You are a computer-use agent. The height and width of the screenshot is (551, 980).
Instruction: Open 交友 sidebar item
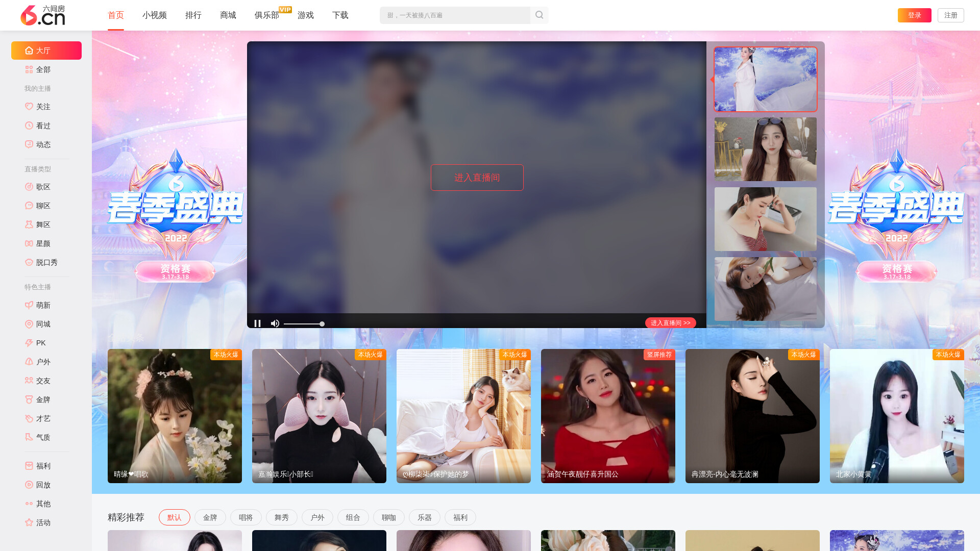pos(46,381)
